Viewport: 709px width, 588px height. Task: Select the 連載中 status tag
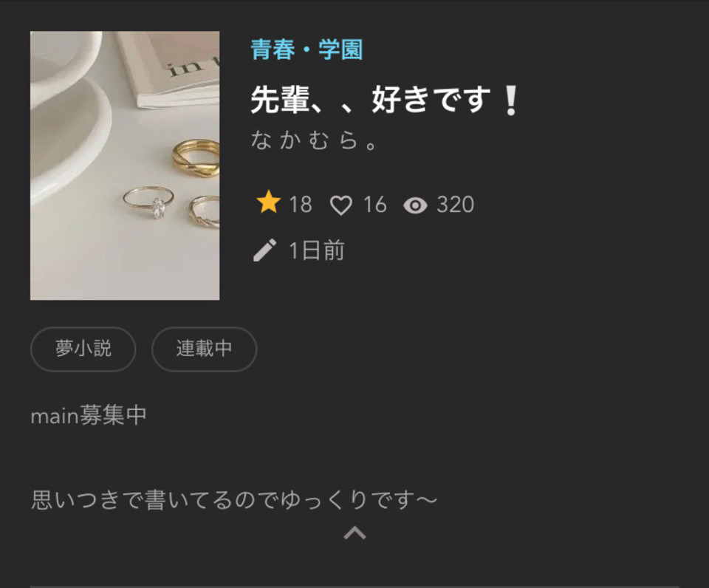(x=204, y=349)
